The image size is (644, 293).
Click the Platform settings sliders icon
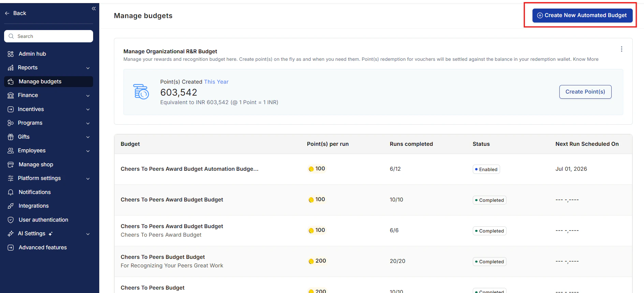pos(11,178)
